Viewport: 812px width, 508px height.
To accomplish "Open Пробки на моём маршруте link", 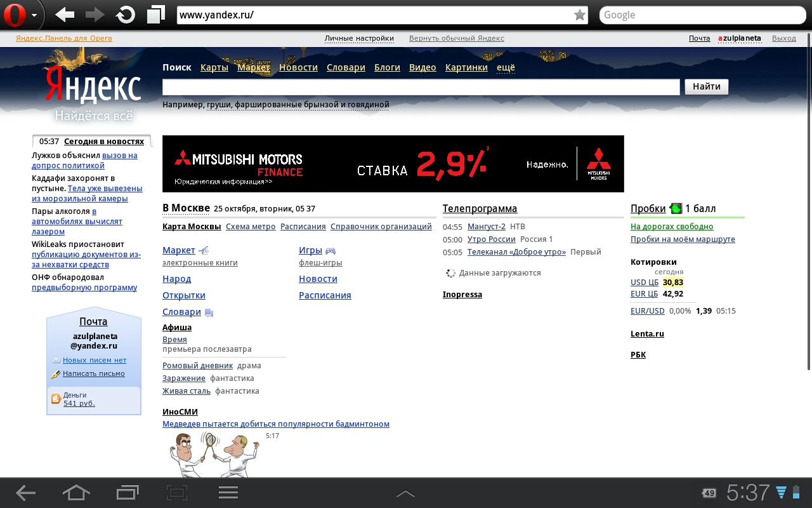I will (683, 239).
